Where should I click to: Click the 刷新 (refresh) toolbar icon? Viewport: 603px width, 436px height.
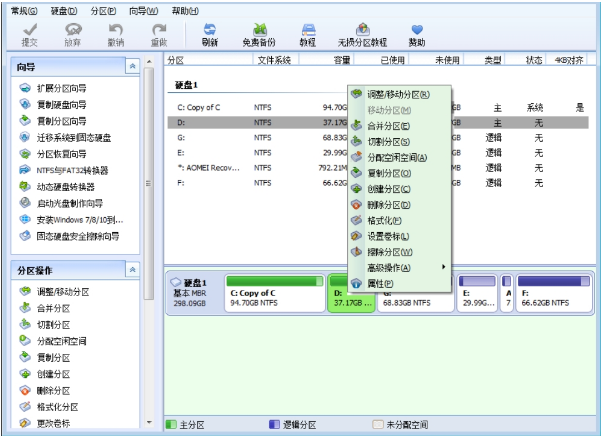pos(210,35)
